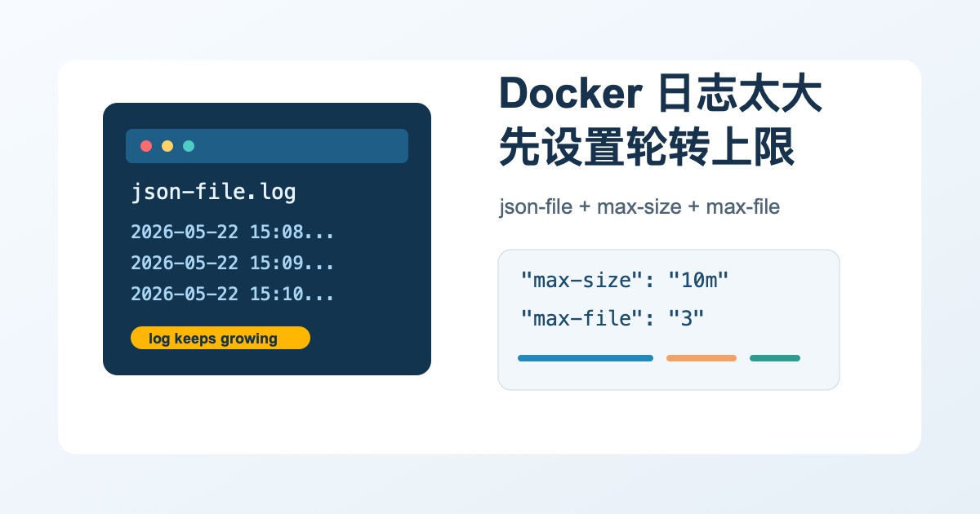Image resolution: width=980 pixels, height=514 pixels.
Task: Click the "log keeps growing" yellow badge
Action: coord(220,338)
